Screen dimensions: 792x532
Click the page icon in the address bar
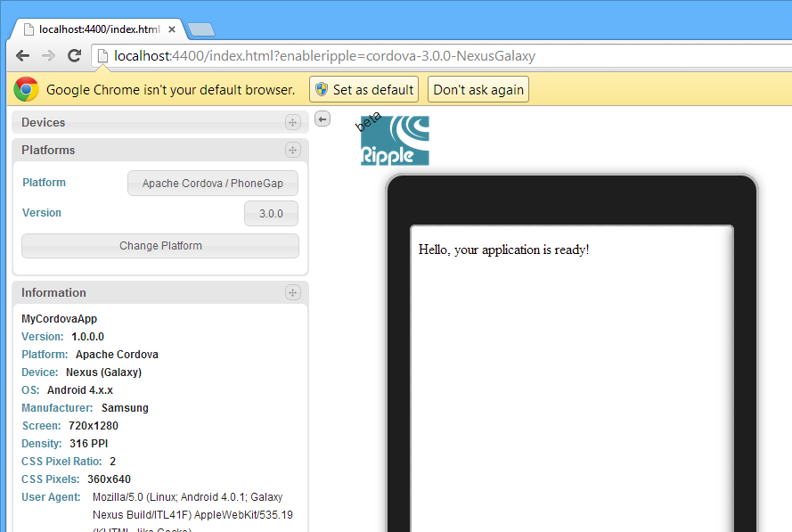click(102, 55)
